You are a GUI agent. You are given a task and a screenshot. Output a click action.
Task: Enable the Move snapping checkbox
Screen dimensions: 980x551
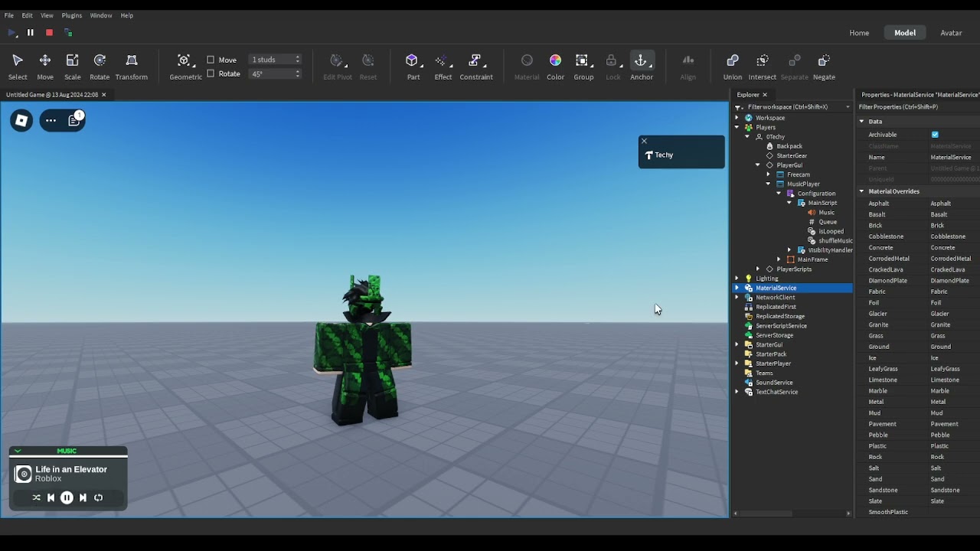211,60
